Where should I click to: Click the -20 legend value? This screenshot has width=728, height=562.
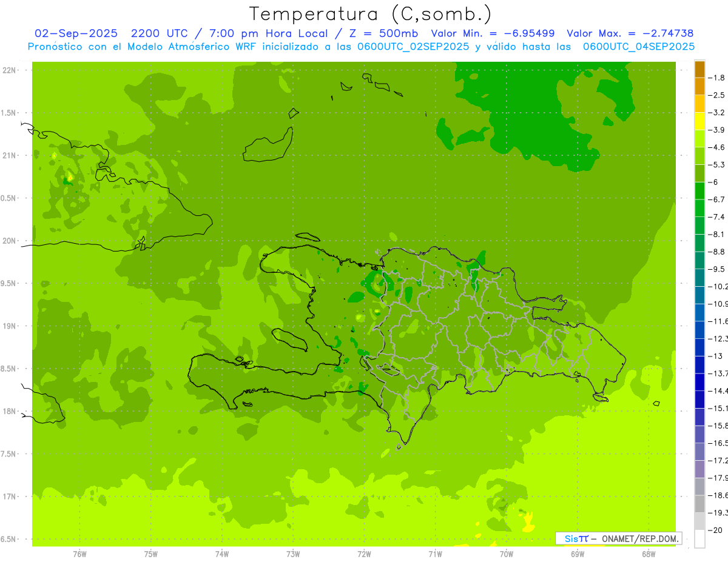(716, 530)
